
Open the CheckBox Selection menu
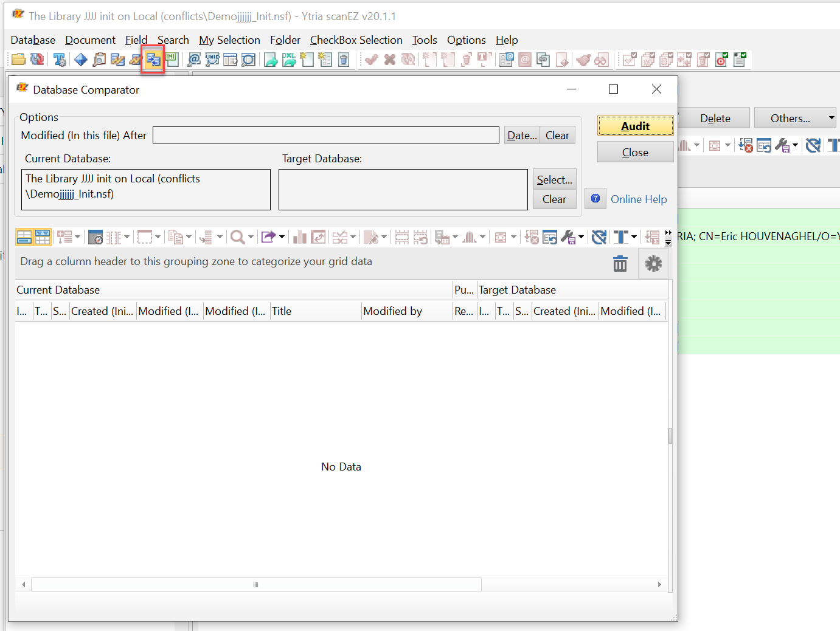pos(356,40)
